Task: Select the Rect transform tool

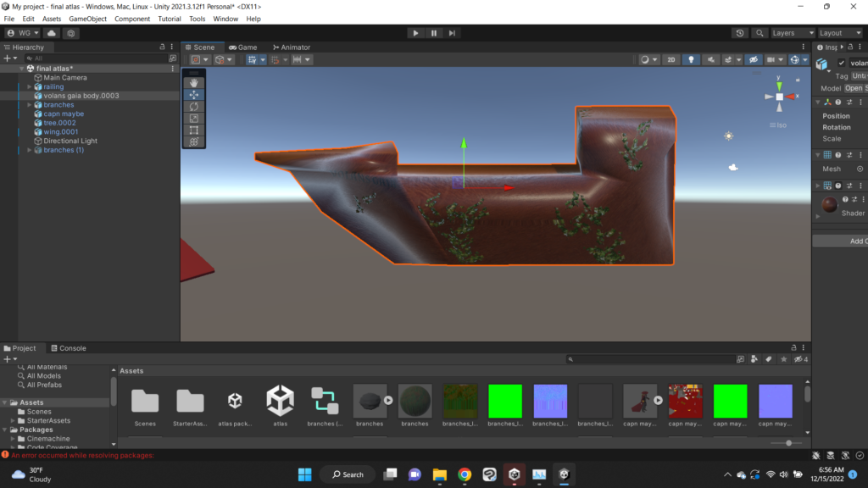Action: 194,130
